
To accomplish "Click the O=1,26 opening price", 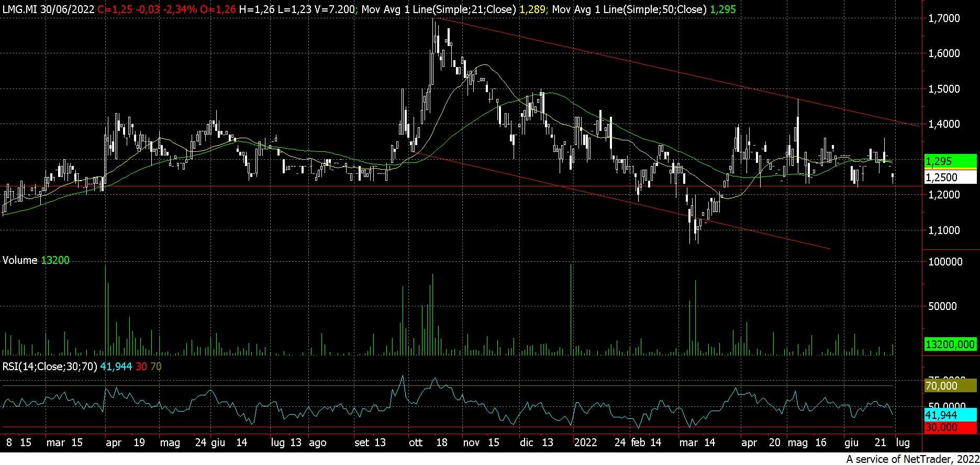I will pos(218,9).
